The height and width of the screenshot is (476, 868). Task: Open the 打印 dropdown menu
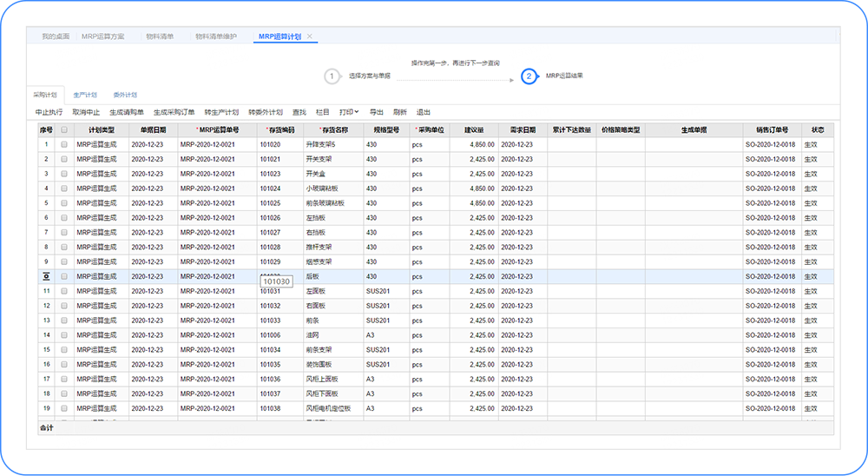[349, 112]
